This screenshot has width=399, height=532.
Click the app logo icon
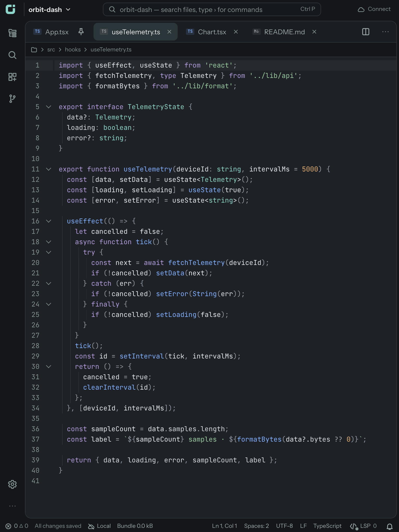click(x=10, y=9)
